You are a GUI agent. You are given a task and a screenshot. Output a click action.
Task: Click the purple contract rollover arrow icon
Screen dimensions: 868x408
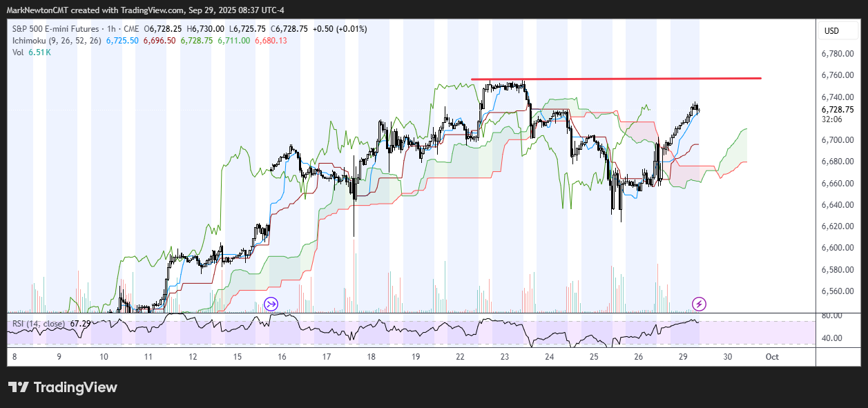click(271, 304)
